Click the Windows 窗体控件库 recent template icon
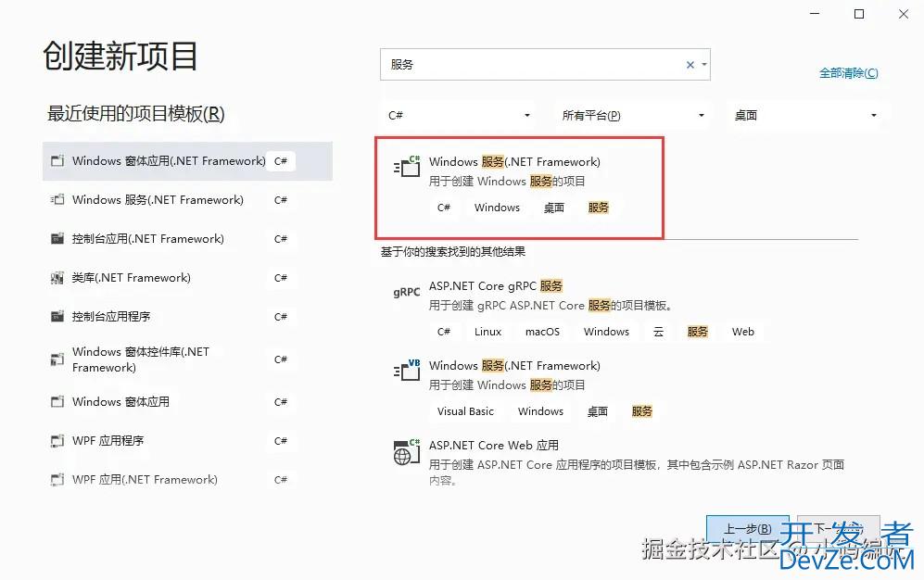 57,359
